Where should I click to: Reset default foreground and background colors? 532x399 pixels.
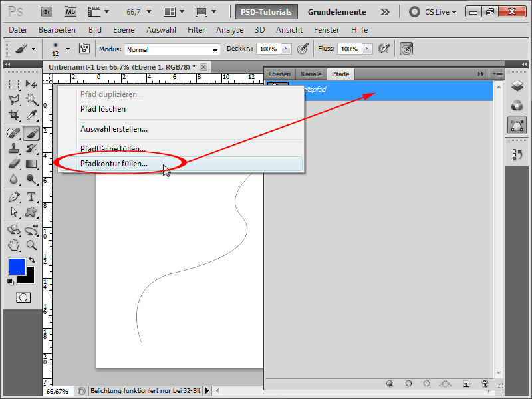(11, 281)
